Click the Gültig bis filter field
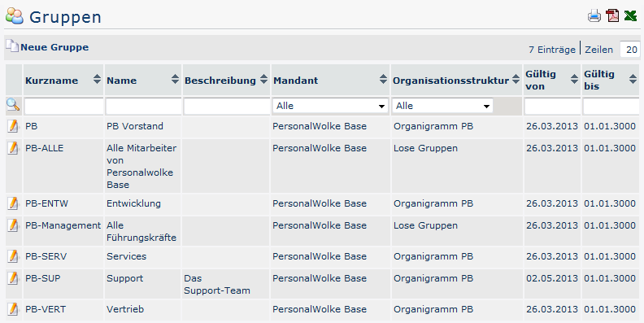 (612, 107)
